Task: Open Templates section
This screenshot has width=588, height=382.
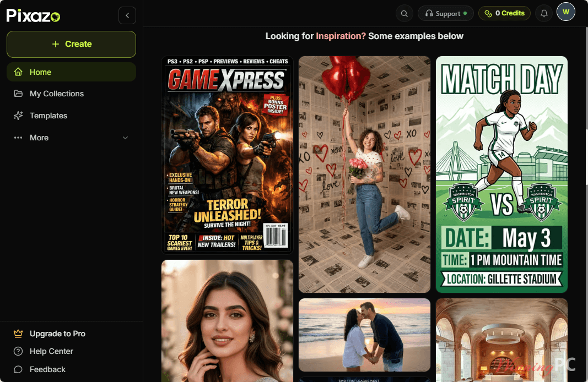Action: point(71,116)
